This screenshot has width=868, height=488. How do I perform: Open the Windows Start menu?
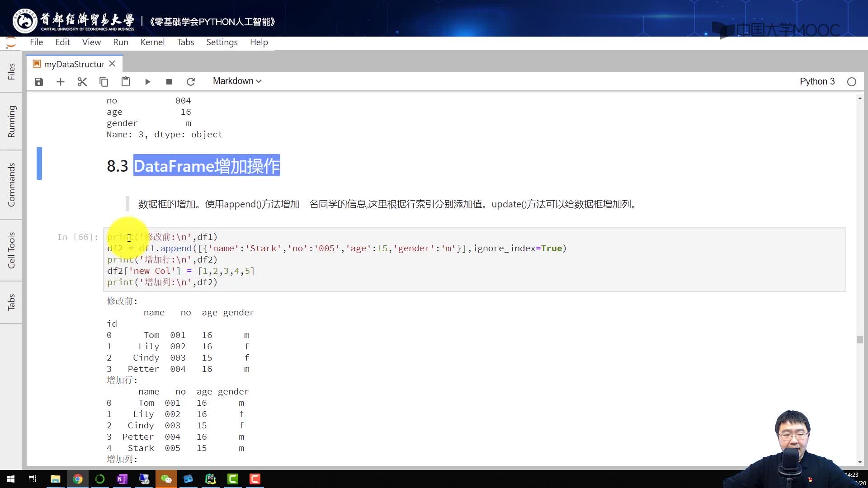click(11, 479)
